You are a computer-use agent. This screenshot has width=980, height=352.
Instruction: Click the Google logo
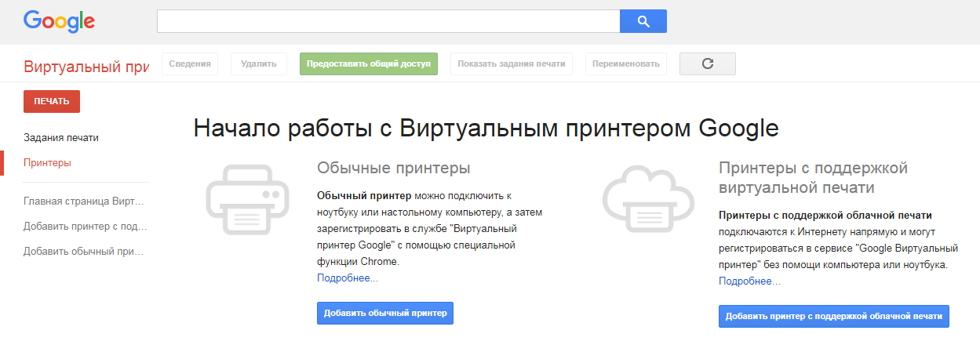(59, 21)
